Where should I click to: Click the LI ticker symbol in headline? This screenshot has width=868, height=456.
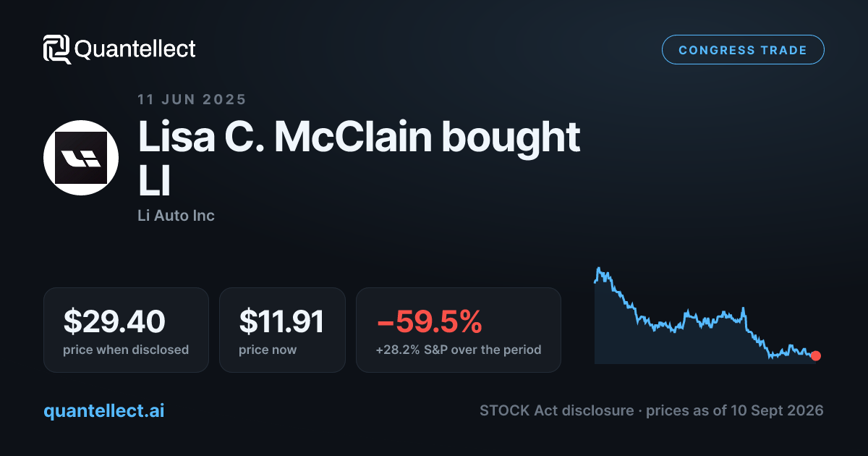[x=153, y=182]
